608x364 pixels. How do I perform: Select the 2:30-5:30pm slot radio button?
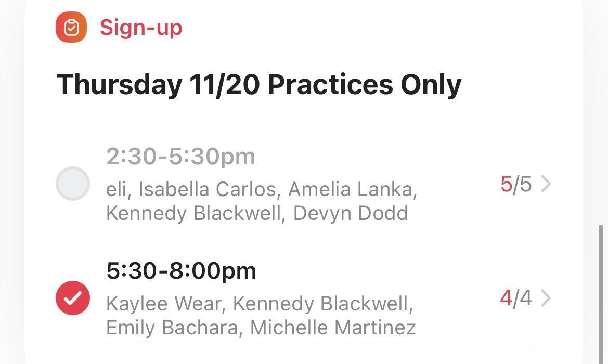click(73, 184)
